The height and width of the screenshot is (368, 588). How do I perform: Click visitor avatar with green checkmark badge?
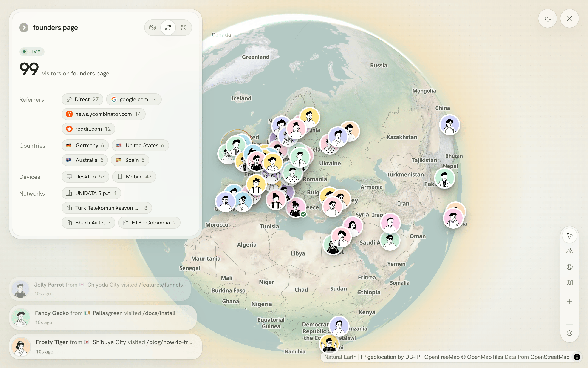click(x=295, y=207)
